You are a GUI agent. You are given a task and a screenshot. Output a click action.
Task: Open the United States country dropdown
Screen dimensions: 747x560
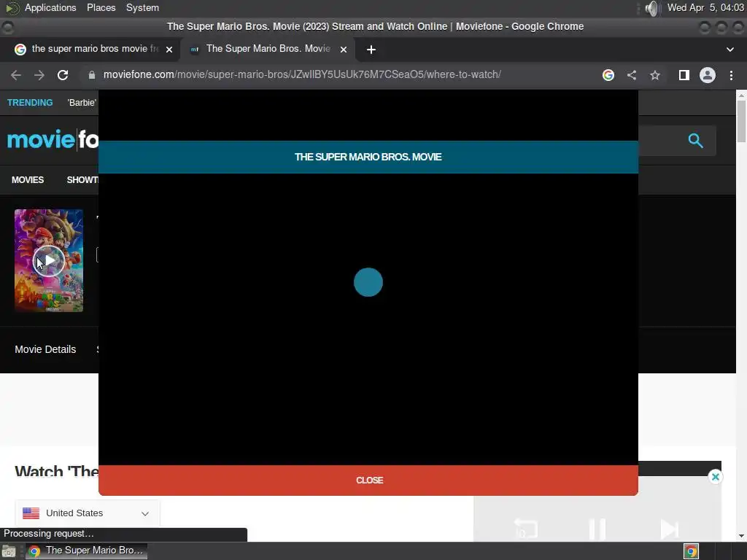click(x=88, y=513)
